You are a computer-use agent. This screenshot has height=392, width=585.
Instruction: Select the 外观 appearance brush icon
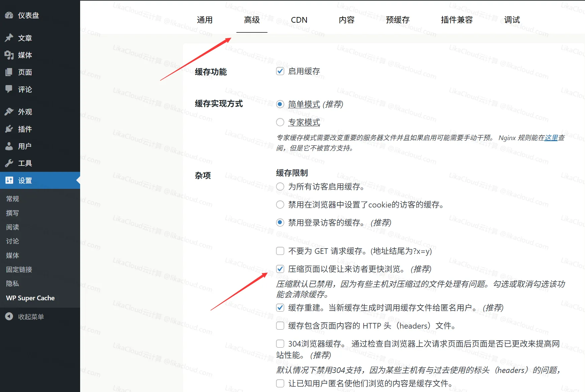[9, 112]
